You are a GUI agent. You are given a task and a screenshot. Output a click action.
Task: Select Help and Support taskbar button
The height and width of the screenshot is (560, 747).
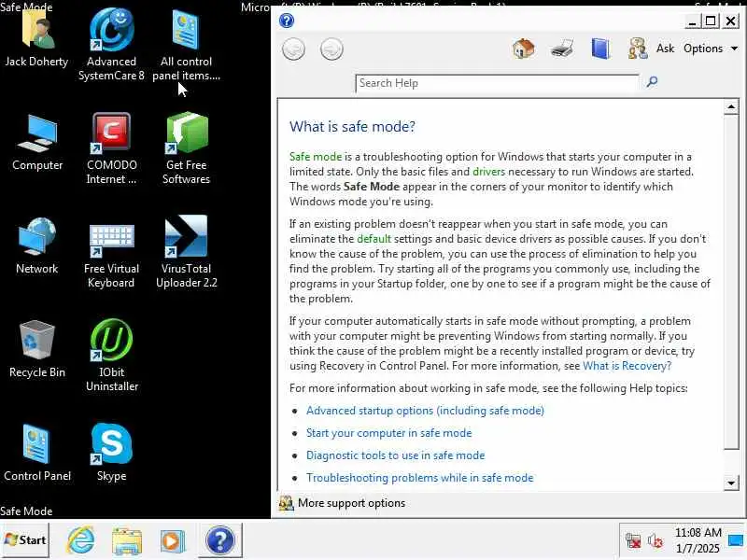pos(220,540)
